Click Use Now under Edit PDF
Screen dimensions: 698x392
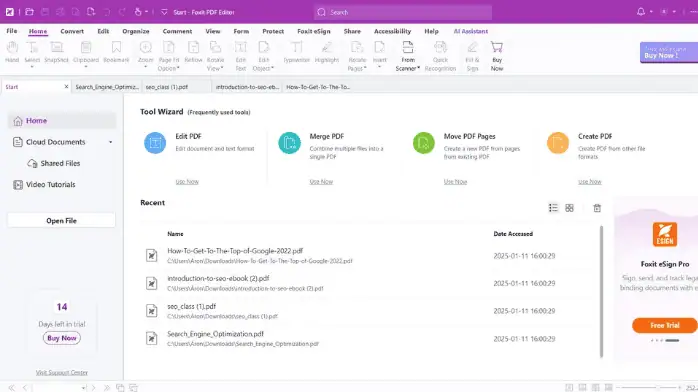pyautogui.click(x=187, y=182)
